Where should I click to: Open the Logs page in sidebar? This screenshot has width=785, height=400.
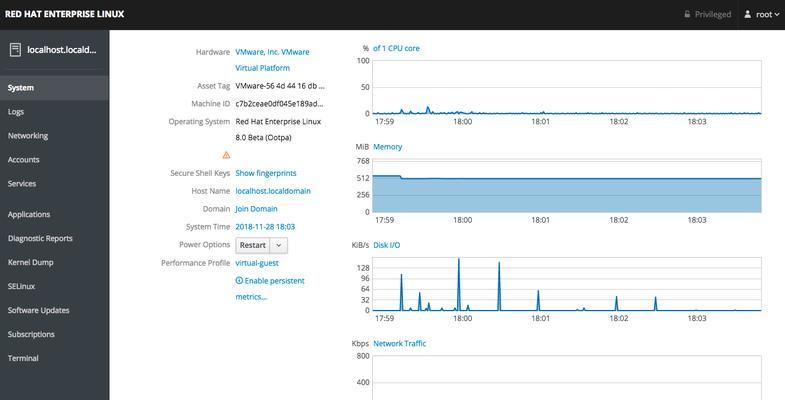54,112
